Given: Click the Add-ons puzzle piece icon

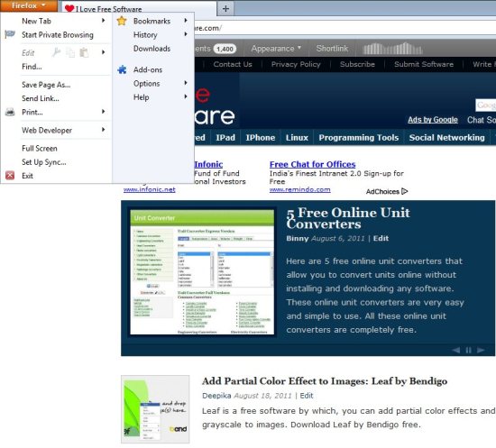Looking at the screenshot, I should 122,69.
